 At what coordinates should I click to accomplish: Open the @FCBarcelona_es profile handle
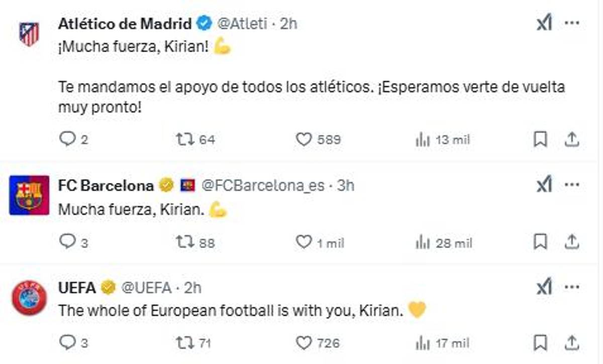coord(263,186)
